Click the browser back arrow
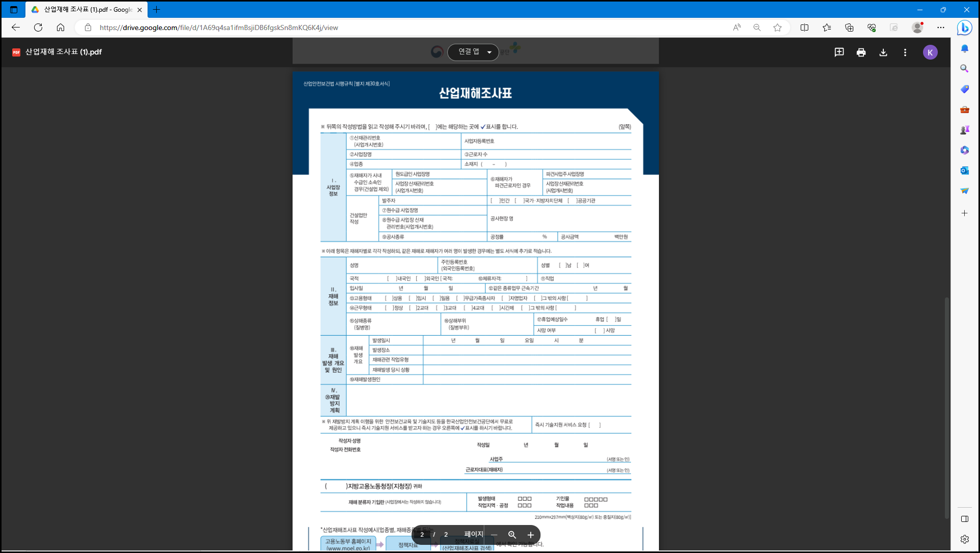The width and height of the screenshot is (980, 553). [x=16, y=27]
